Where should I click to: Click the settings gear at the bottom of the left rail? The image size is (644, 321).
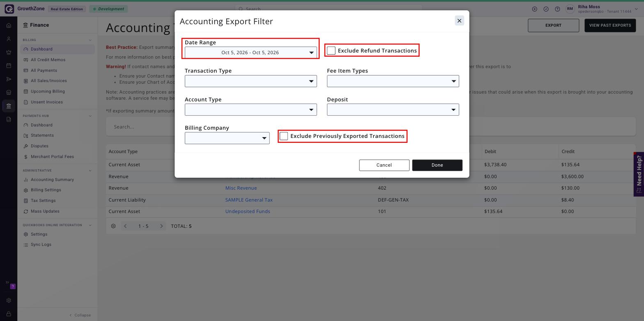pyautogui.click(x=9, y=300)
